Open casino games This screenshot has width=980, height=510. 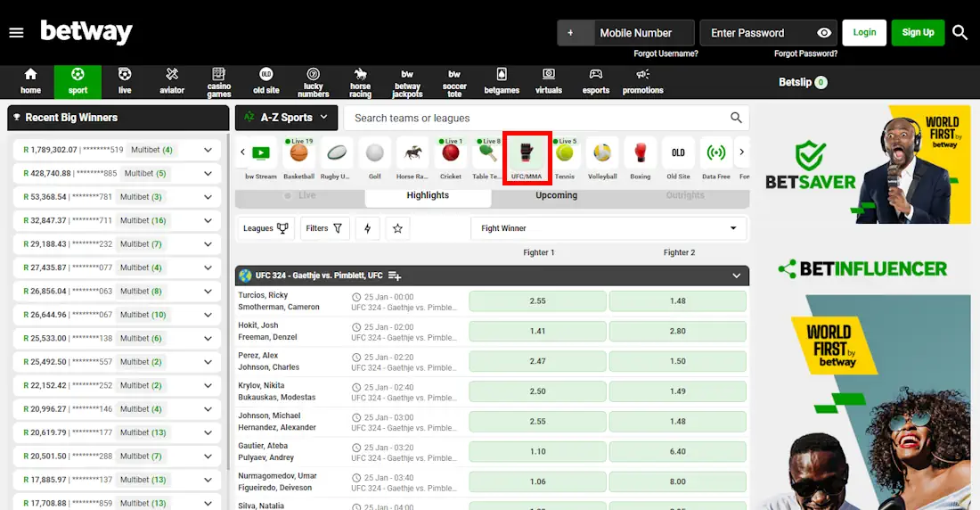[x=219, y=82]
